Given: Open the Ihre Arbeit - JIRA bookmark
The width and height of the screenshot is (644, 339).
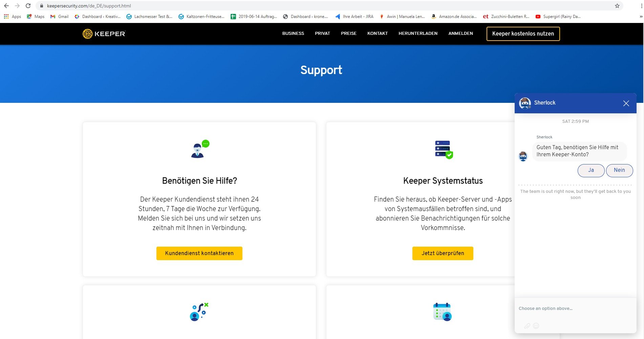Looking at the screenshot, I should click(354, 16).
